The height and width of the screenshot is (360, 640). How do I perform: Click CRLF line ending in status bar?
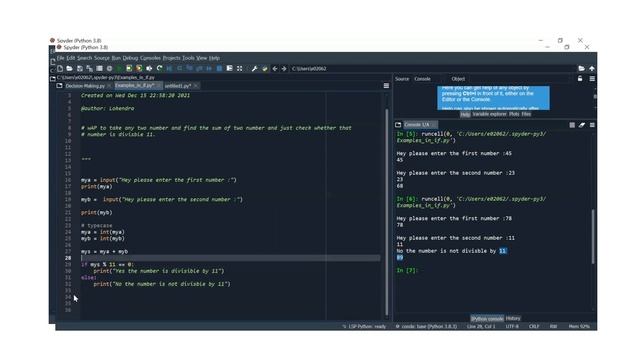(x=534, y=327)
